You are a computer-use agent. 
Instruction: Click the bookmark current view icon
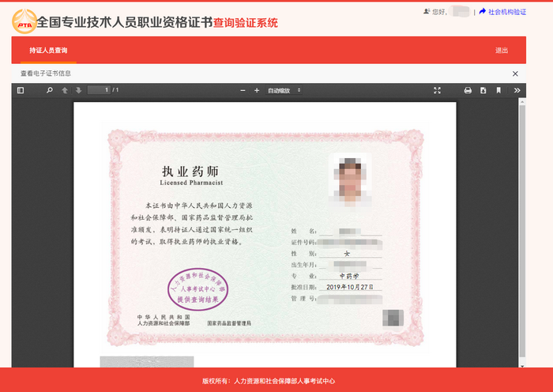498,91
